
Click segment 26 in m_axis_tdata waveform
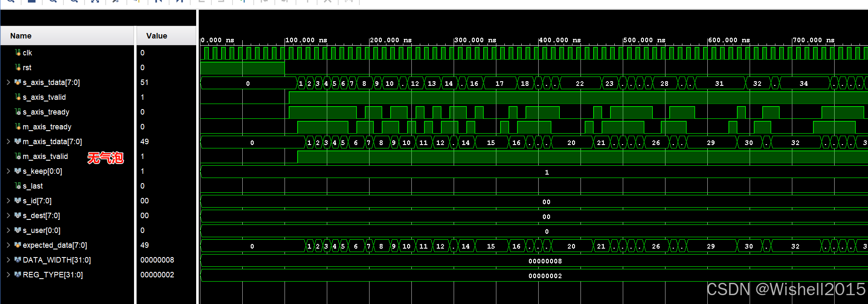(x=656, y=142)
